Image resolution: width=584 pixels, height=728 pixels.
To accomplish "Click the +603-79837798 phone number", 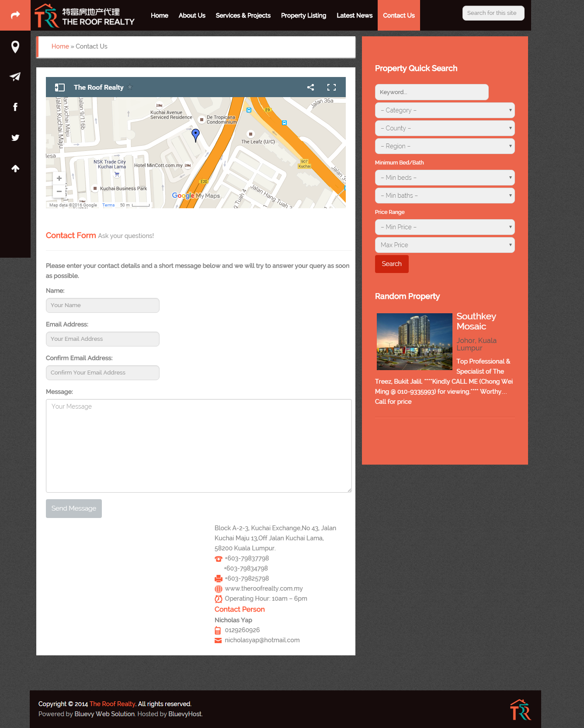I will point(247,558).
